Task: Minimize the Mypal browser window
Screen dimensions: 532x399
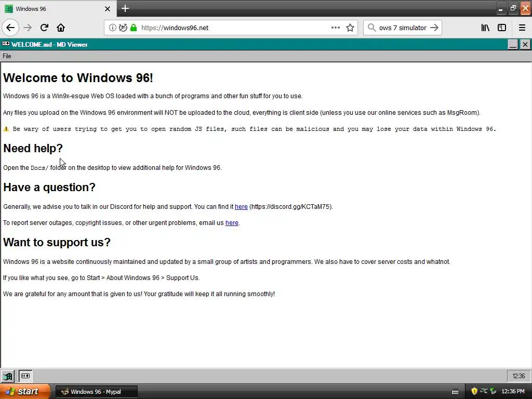Action: pos(501,8)
